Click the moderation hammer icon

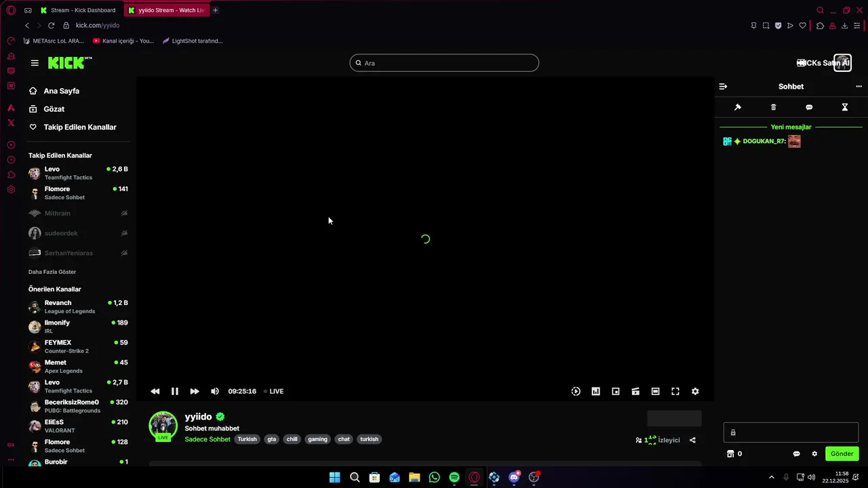738,107
